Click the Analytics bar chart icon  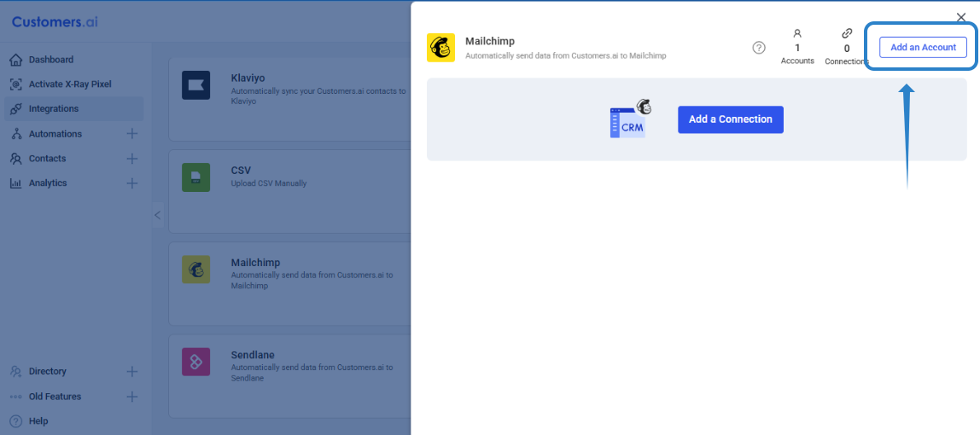coord(16,183)
